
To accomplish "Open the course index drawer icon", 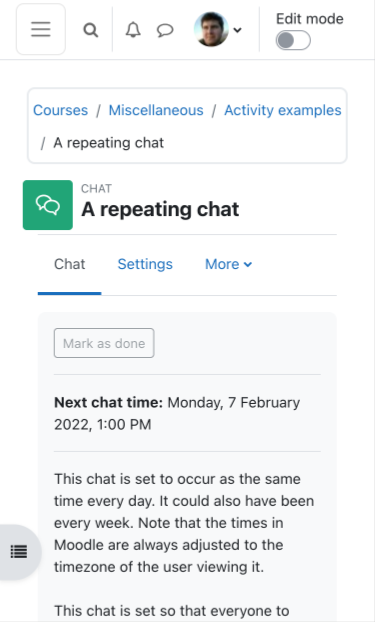I will pyautogui.click(x=19, y=551).
